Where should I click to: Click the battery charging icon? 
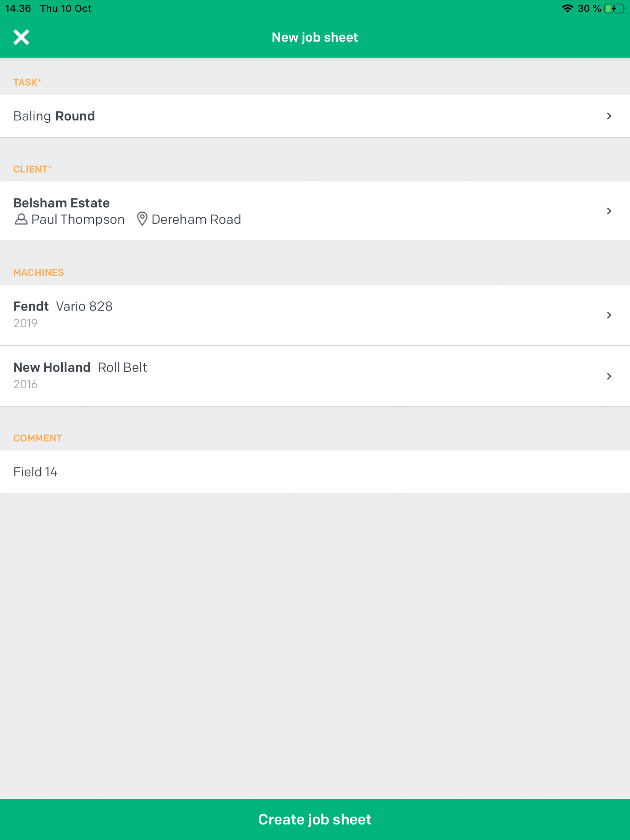[614, 8]
